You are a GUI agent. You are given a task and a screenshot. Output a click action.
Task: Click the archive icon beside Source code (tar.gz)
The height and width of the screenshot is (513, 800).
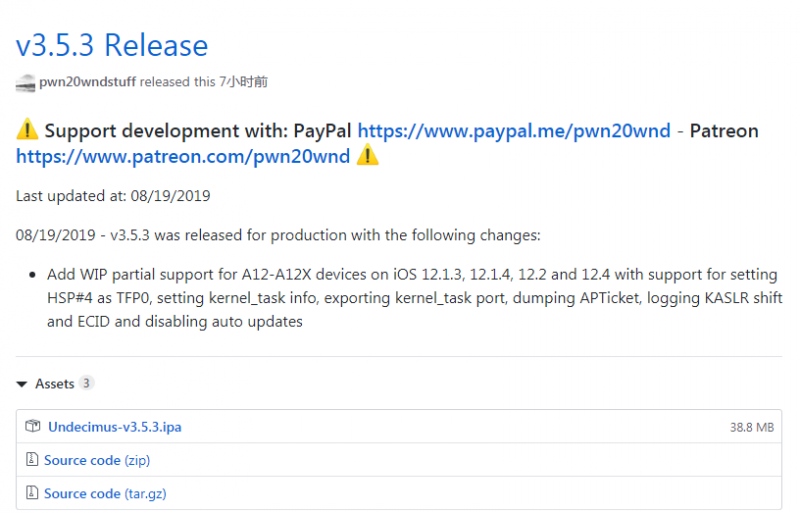point(32,493)
